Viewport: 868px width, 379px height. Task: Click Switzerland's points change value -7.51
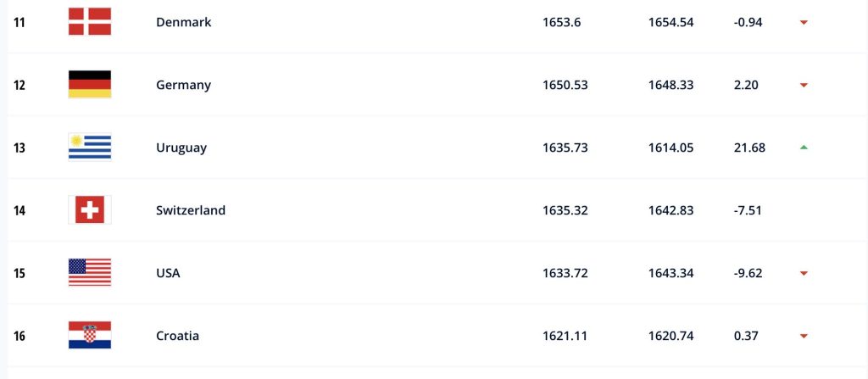click(748, 210)
